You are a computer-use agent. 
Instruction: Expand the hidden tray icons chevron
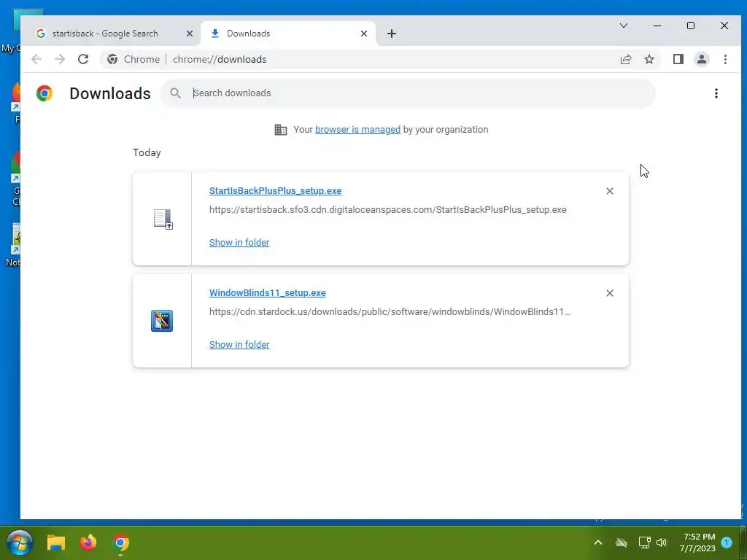click(x=598, y=542)
